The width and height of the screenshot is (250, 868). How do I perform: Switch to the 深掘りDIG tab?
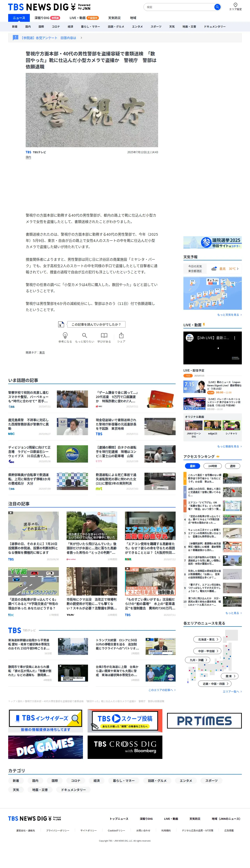pos(47,18)
